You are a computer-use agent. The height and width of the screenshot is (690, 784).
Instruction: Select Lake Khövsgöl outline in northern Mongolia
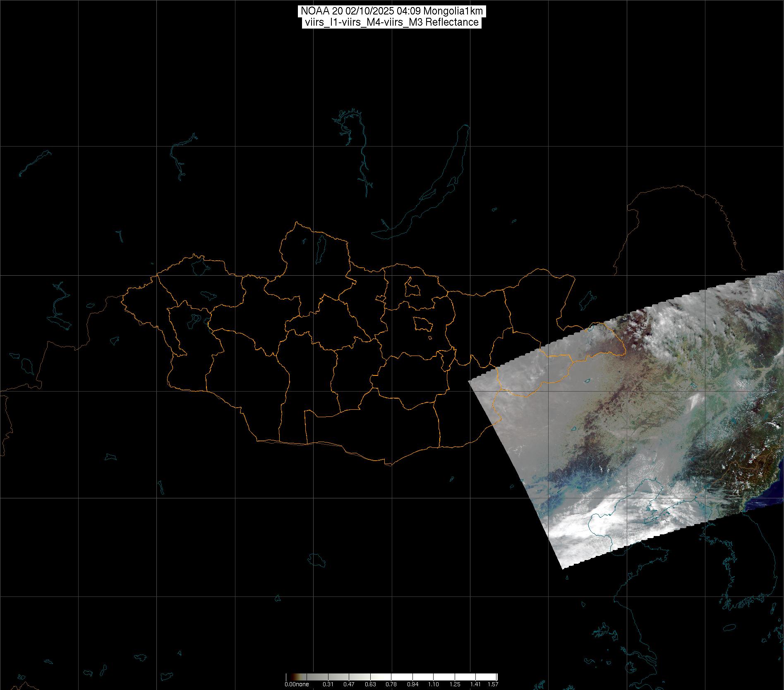[320, 248]
